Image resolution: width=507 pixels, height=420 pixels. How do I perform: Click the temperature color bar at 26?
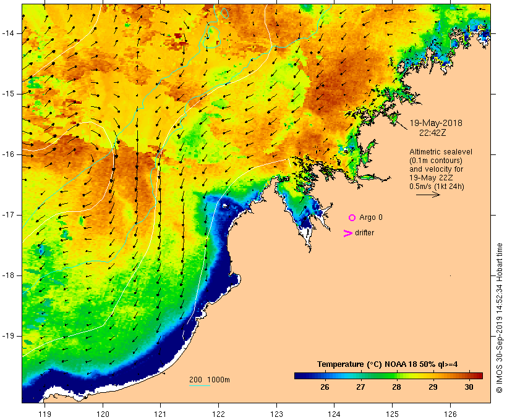coord(325,376)
